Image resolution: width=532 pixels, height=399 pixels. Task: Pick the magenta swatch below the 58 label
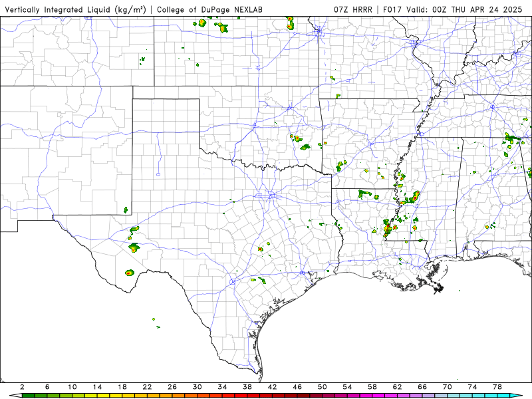click(x=378, y=396)
